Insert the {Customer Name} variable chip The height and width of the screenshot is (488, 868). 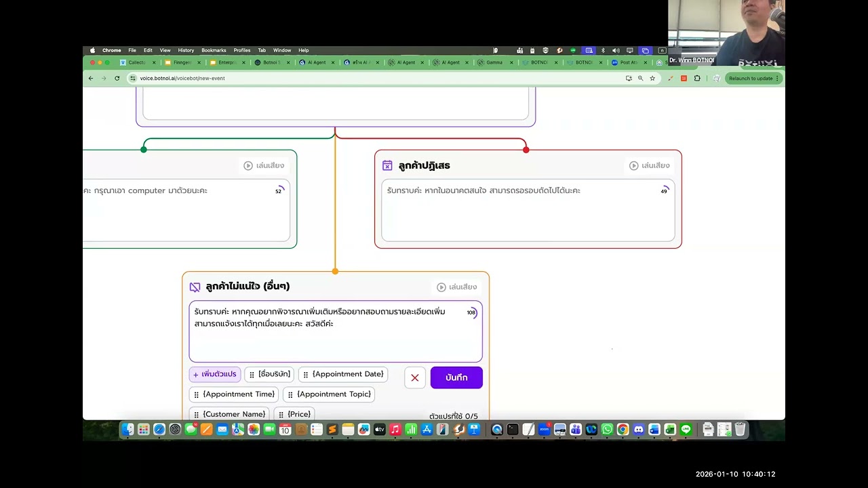pos(229,414)
